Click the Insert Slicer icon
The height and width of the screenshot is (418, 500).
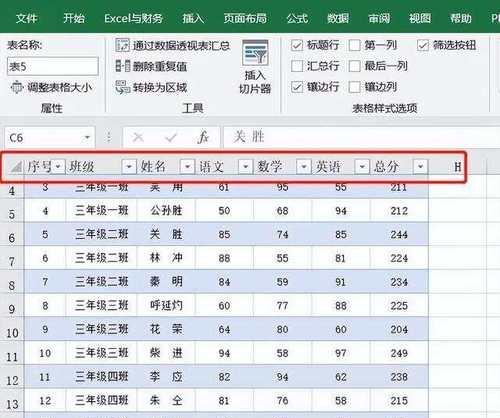coord(255,52)
